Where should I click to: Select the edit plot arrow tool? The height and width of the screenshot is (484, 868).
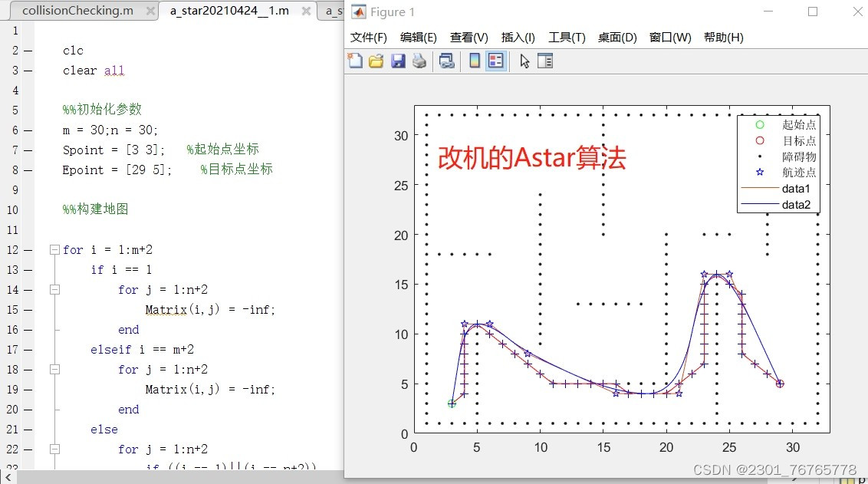click(x=524, y=61)
